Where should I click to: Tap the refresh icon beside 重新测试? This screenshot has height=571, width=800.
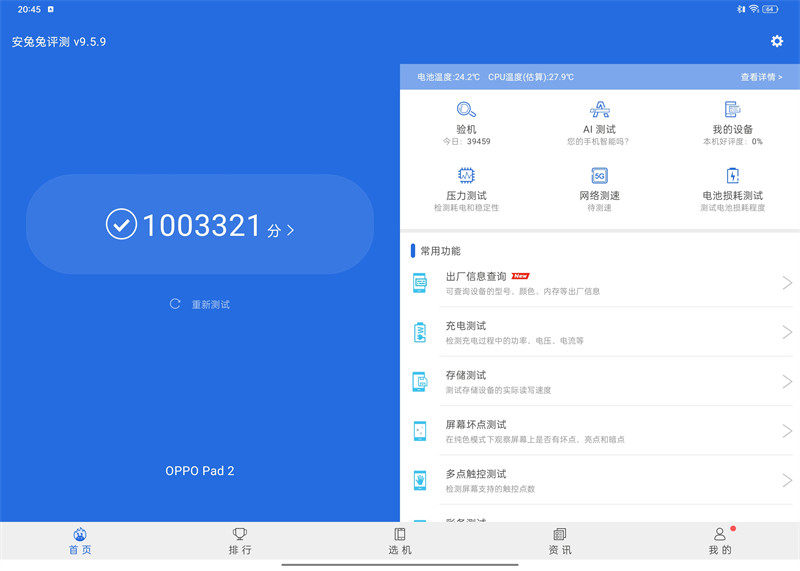point(175,304)
